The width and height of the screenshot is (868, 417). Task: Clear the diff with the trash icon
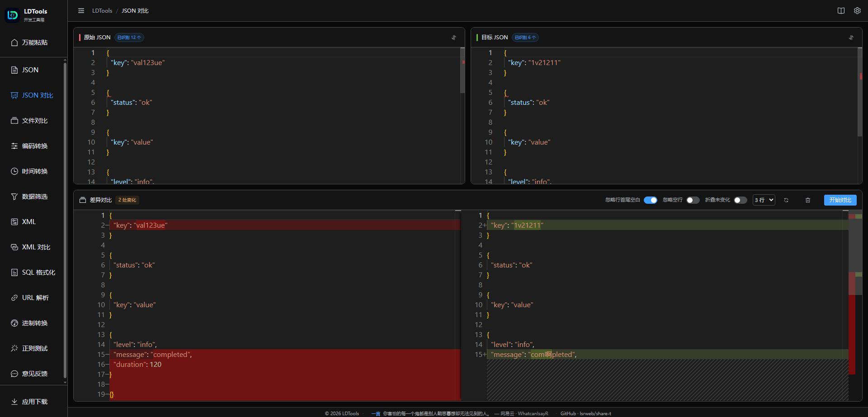[x=808, y=200]
